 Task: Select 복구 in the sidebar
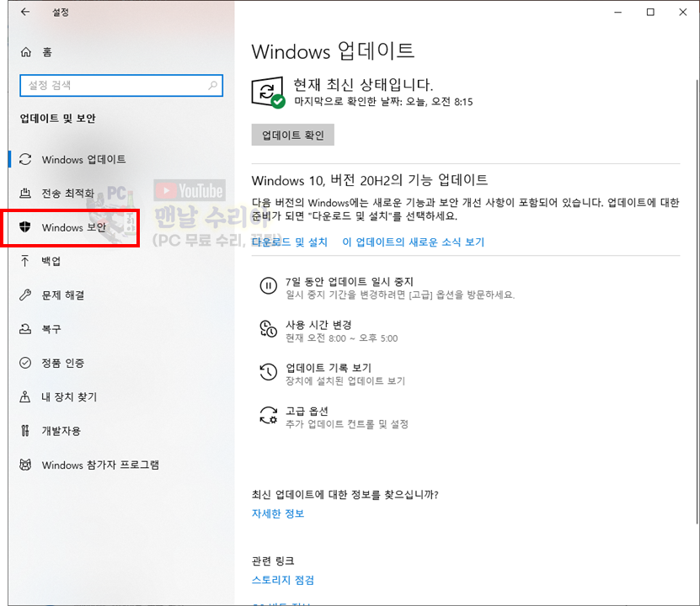pos(51,329)
